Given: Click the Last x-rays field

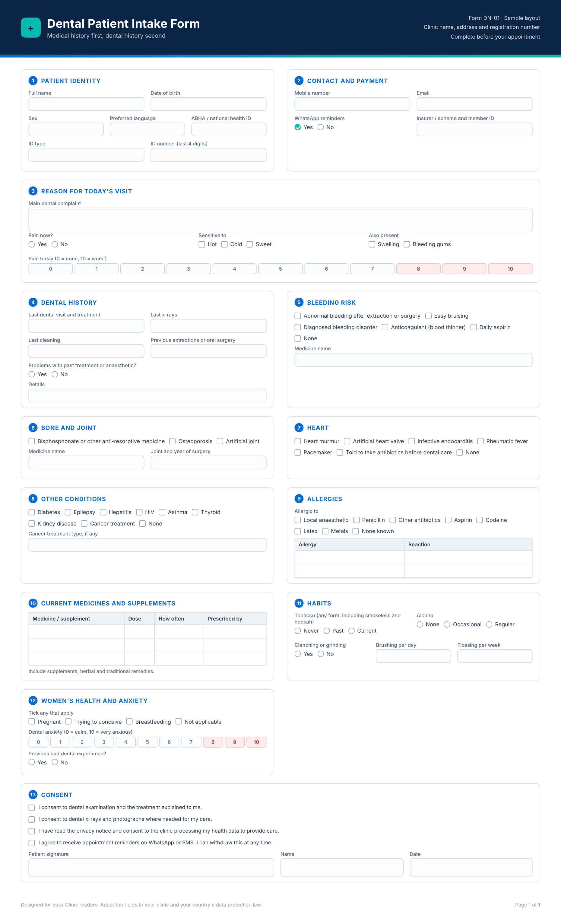Looking at the screenshot, I should [x=208, y=326].
